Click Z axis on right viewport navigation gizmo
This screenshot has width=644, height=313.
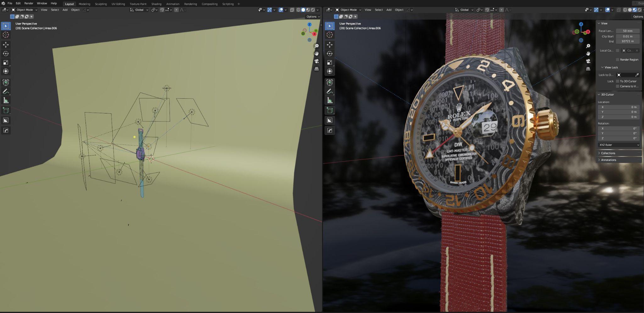point(581,24)
